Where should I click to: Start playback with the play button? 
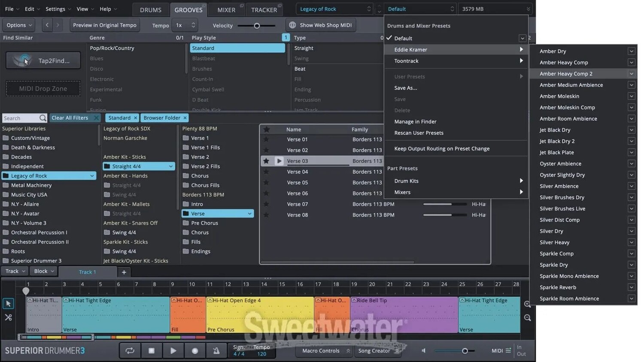coord(173,350)
